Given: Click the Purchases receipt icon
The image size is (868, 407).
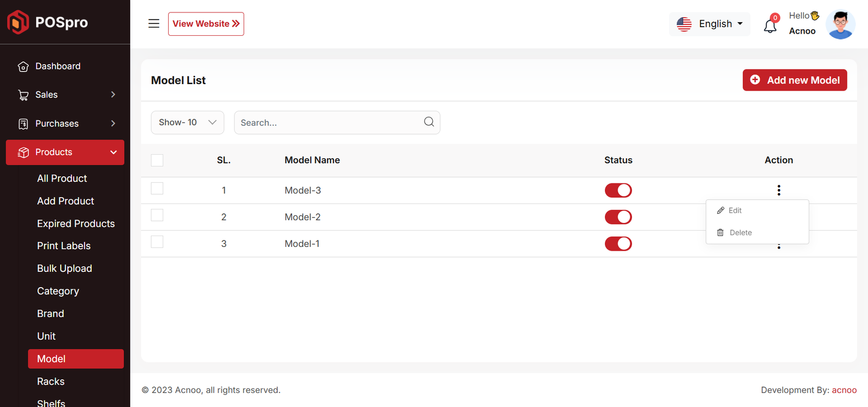Looking at the screenshot, I should pos(23,124).
